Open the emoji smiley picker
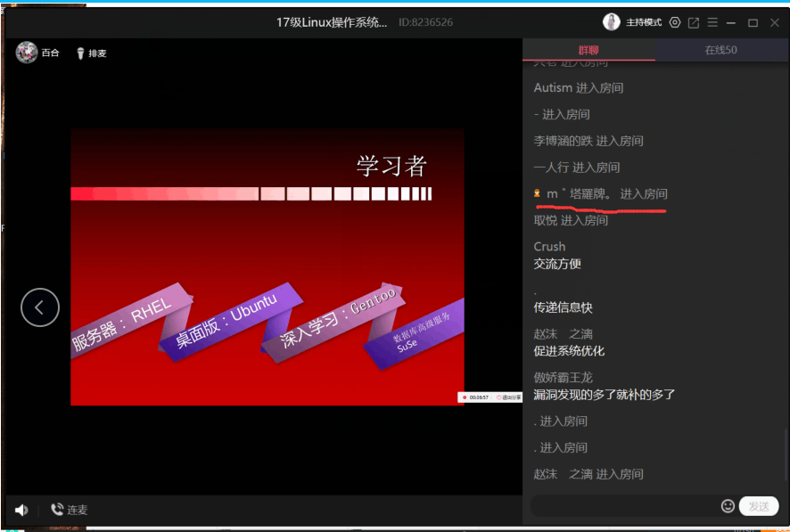The width and height of the screenshot is (790, 532). pos(728,506)
